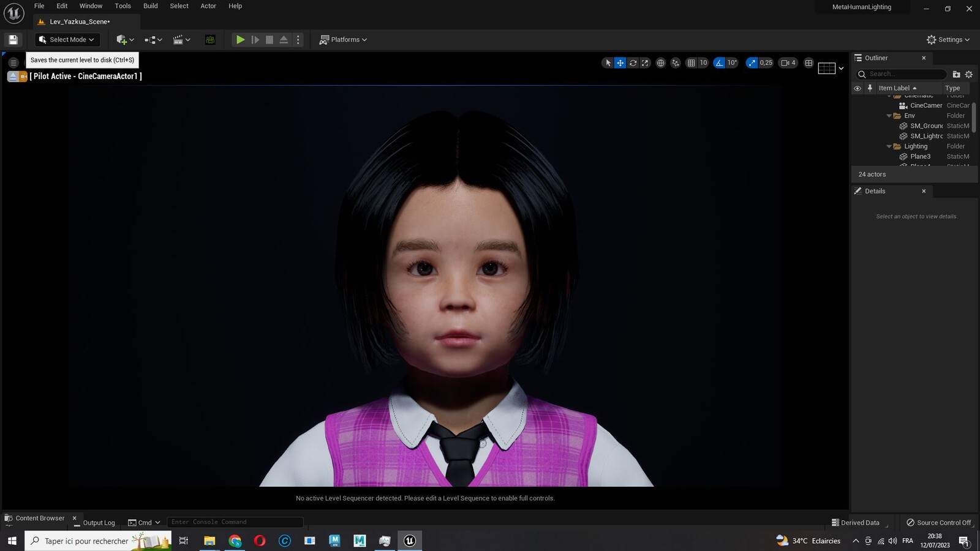Select the translate (move) tool in viewport

coord(620,62)
